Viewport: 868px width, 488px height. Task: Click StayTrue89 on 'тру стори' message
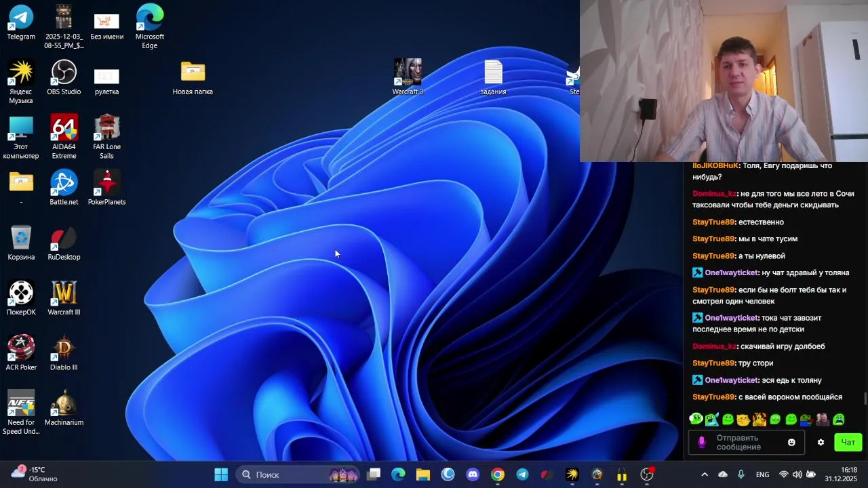coord(713,363)
